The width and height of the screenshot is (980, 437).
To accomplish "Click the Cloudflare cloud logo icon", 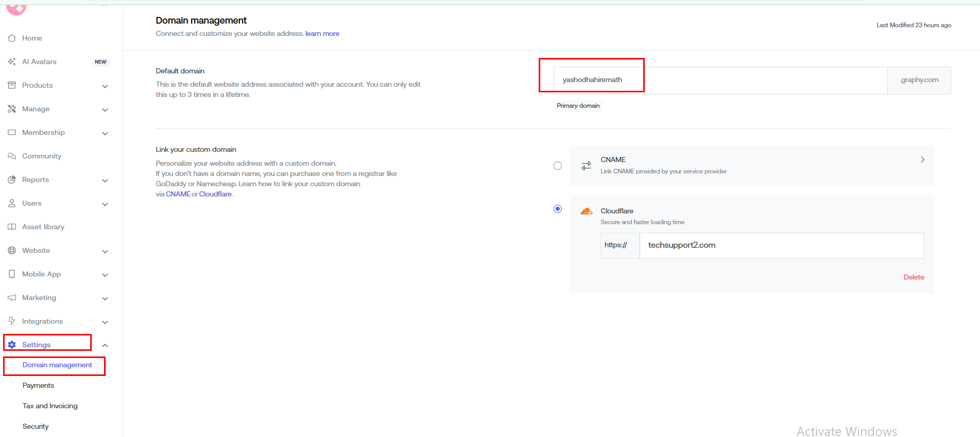I will [x=586, y=211].
